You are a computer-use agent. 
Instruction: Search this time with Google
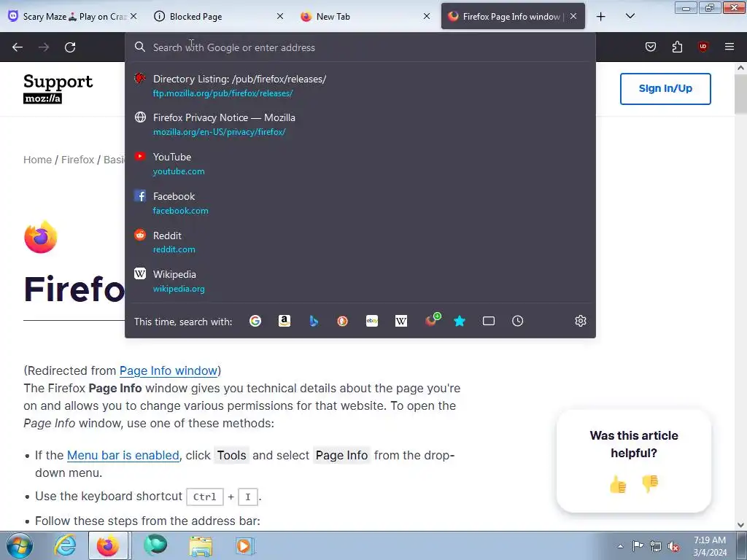(x=255, y=322)
